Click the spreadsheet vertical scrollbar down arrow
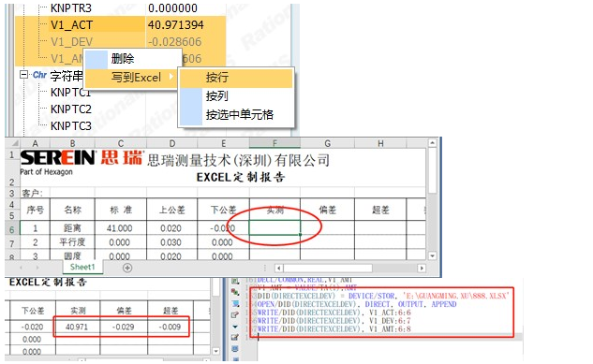This screenshot has height=364, width=593. pyautogui.click(x=432, y=255)
